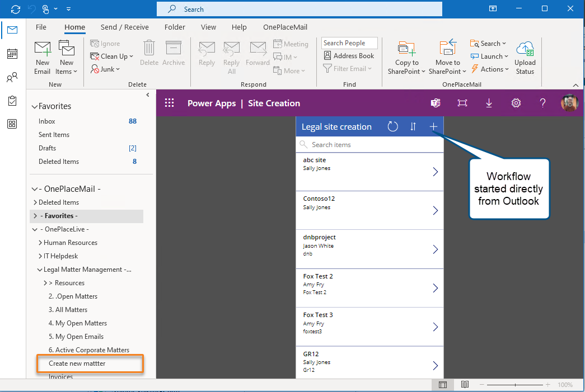Click Send/Receive All Folders sync icon
The width and height of the screenshot is (585, 392).
click(x=16, y=9)
